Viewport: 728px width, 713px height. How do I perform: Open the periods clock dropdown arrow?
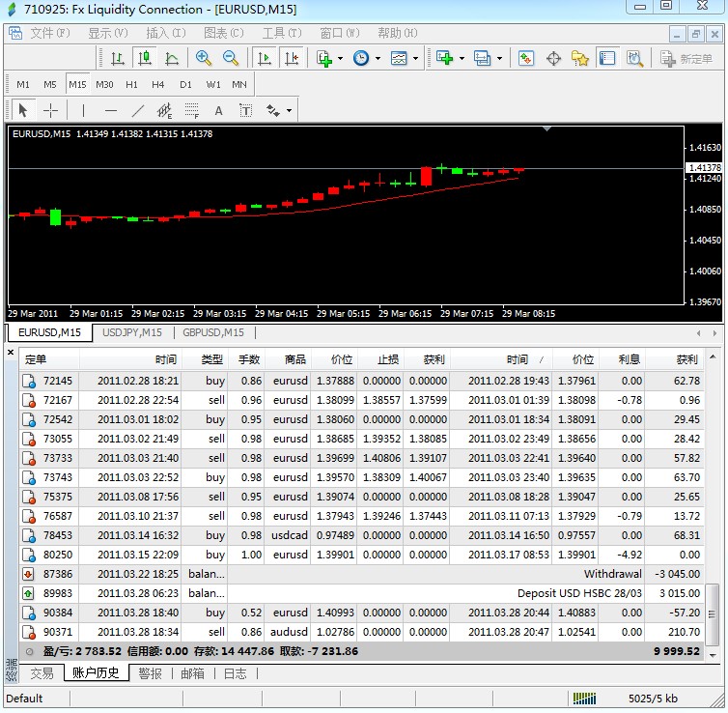click(378, 58)
